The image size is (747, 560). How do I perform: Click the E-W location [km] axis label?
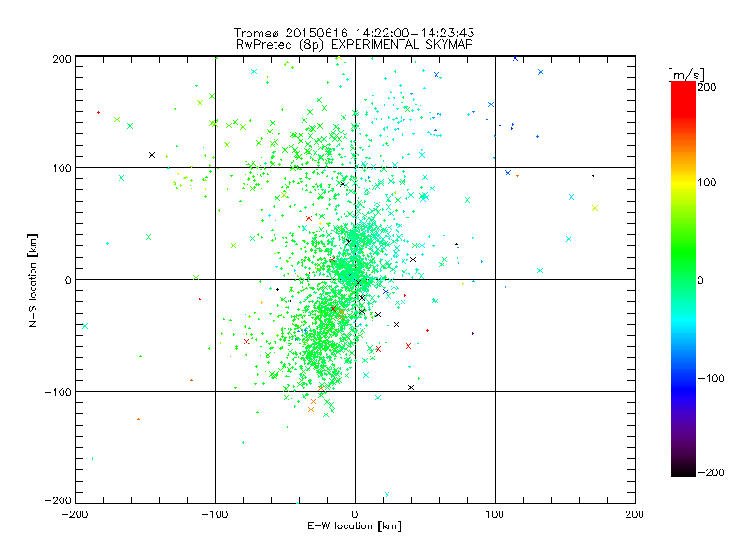[354, 526]
